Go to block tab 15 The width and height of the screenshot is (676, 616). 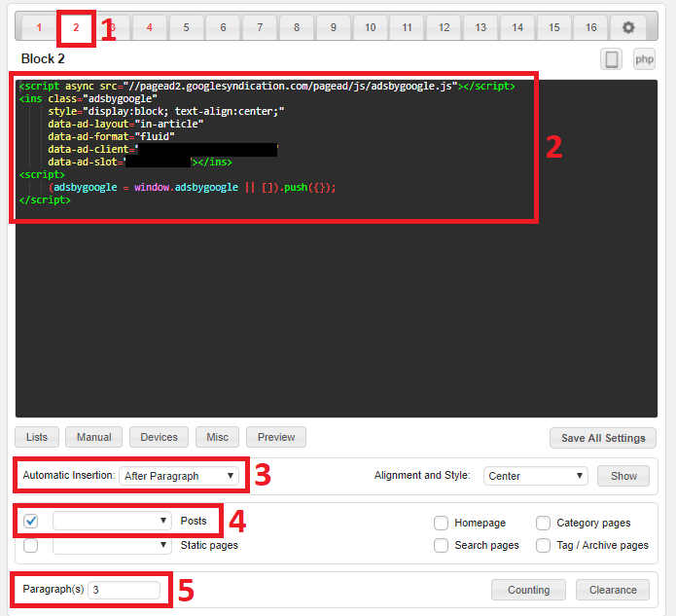coord(554,27)
